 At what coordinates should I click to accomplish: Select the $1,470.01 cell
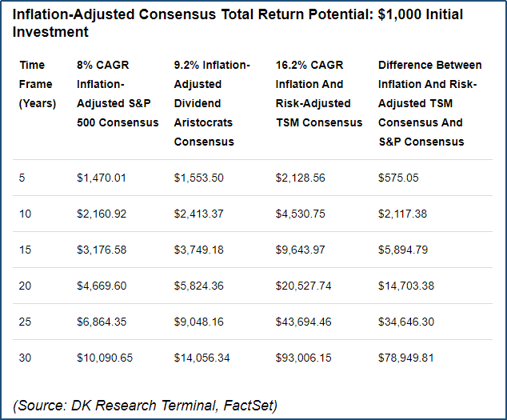102,178
